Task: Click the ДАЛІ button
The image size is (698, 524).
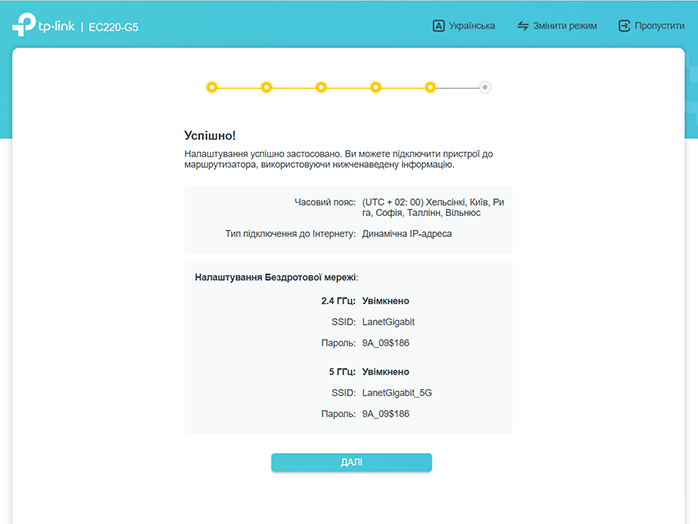Action: 351,463
